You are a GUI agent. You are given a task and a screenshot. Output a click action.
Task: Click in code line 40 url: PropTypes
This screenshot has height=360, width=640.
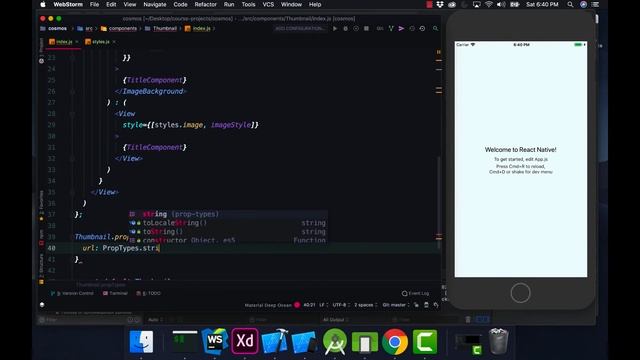121,248
